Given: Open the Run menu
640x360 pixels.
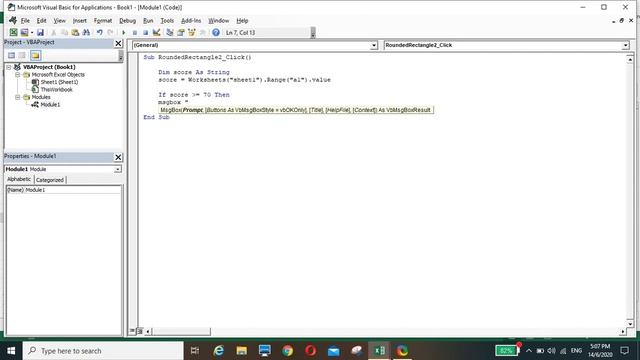Looking at the screenshot, I should (148, 20).
